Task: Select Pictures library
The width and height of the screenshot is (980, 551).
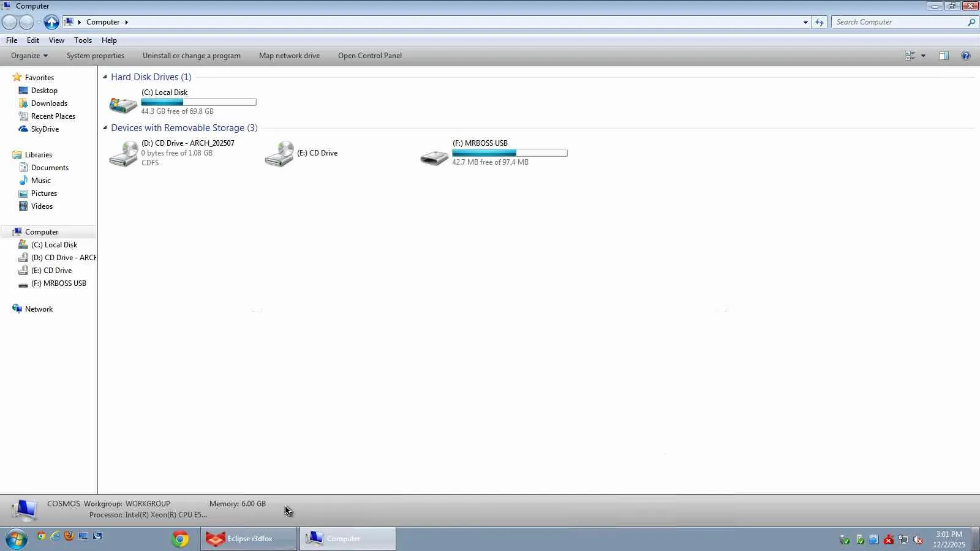Action: point(44,193)
